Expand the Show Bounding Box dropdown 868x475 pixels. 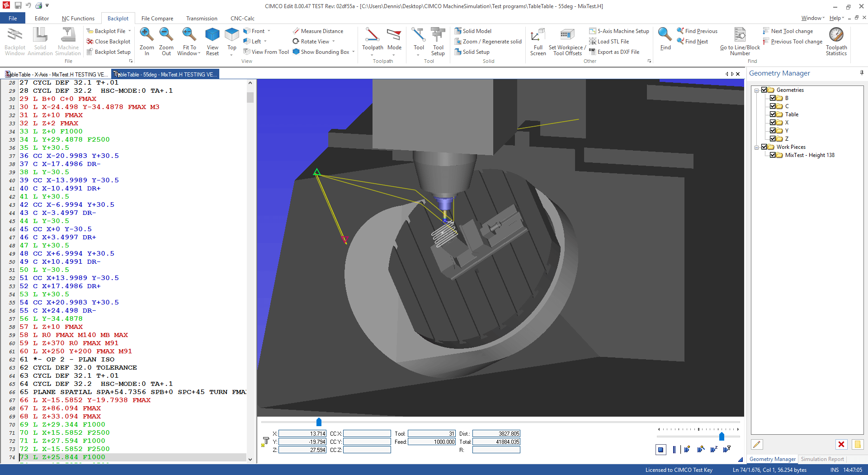pyautogui.click(x=353, y=52)
